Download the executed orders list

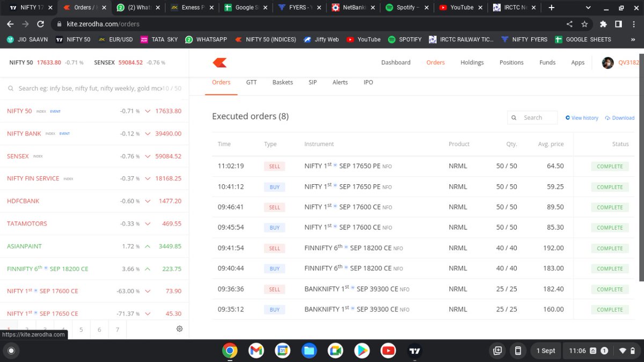(619, 118)
